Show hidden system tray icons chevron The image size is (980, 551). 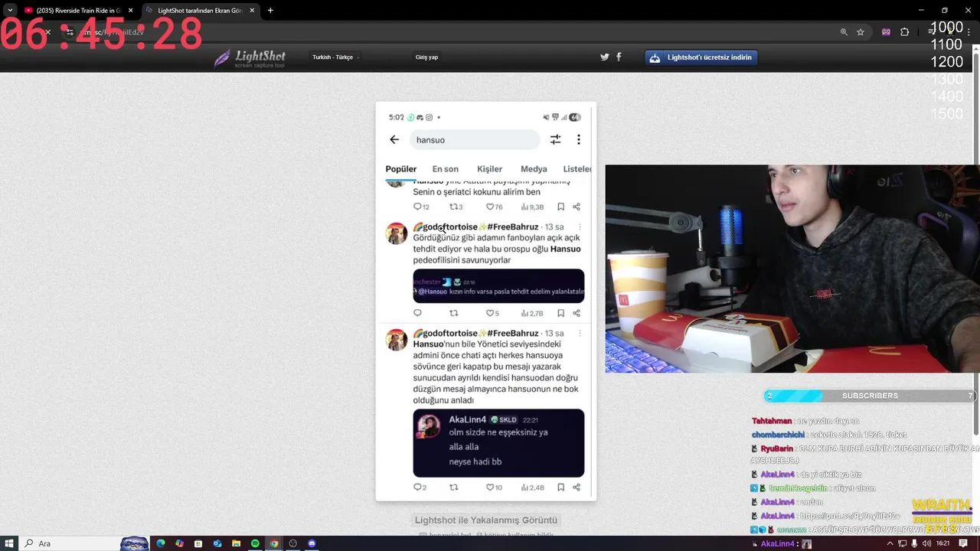pyautogui.click(x=890, y=543)
